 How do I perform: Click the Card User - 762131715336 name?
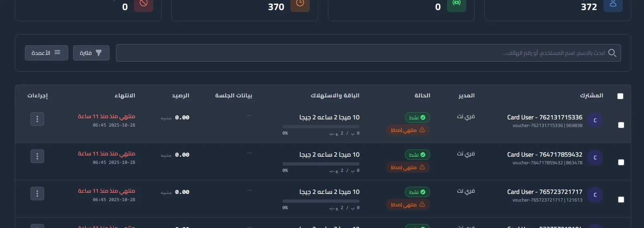point(544,117)
